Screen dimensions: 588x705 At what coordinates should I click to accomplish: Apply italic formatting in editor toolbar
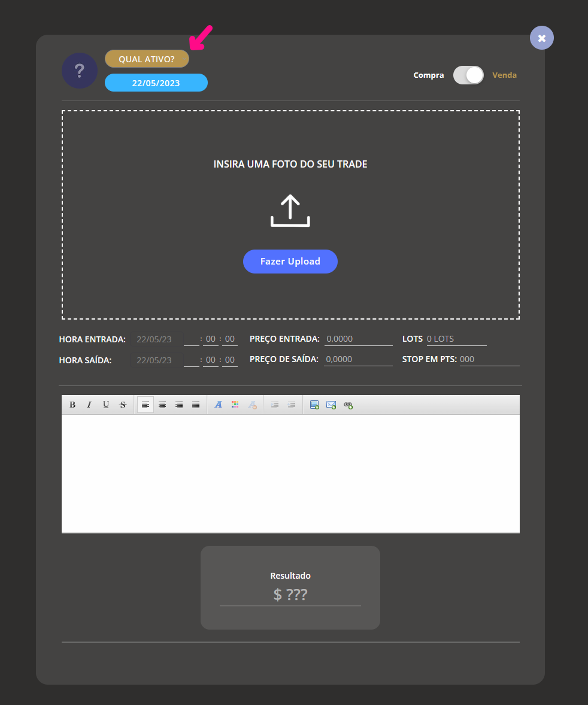[89, 405]
